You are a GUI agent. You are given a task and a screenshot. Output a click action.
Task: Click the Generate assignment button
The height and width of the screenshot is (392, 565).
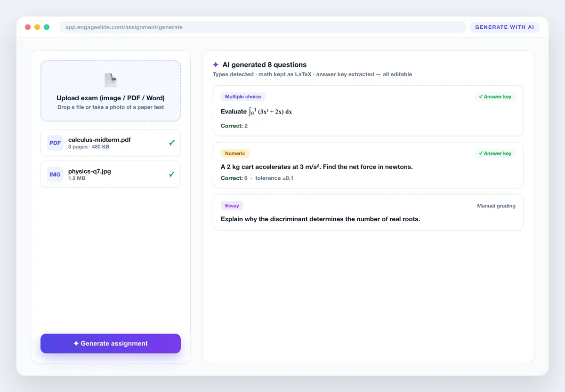(111, 344)
